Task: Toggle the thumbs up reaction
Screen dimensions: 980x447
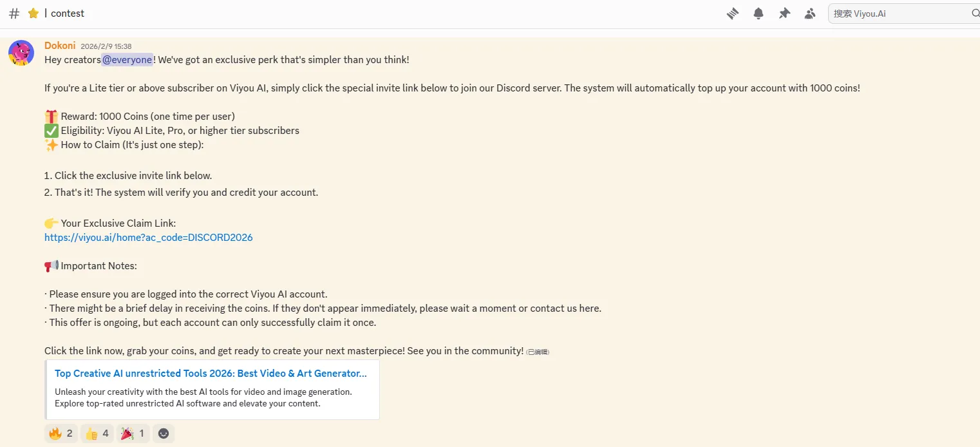Action: tap(98, 433)
